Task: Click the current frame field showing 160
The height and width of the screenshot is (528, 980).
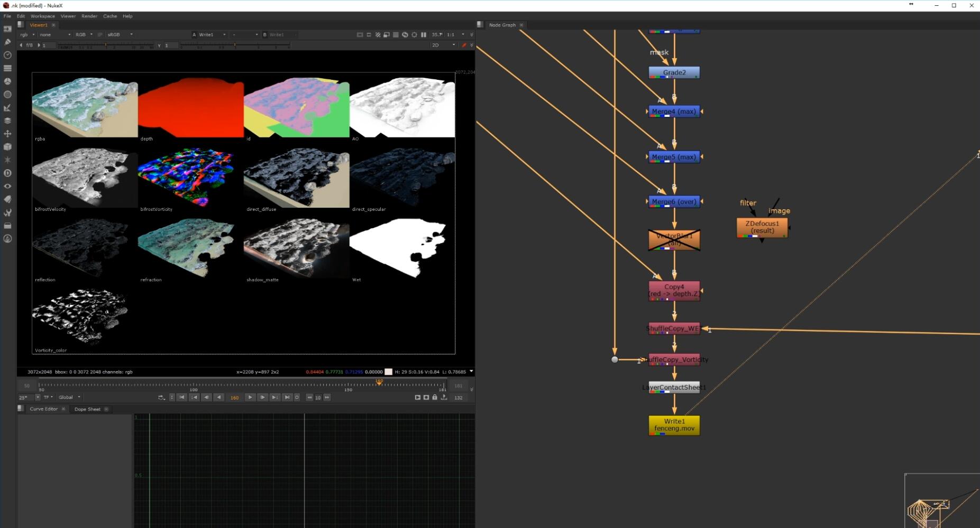Action: (x=234, y=397)
